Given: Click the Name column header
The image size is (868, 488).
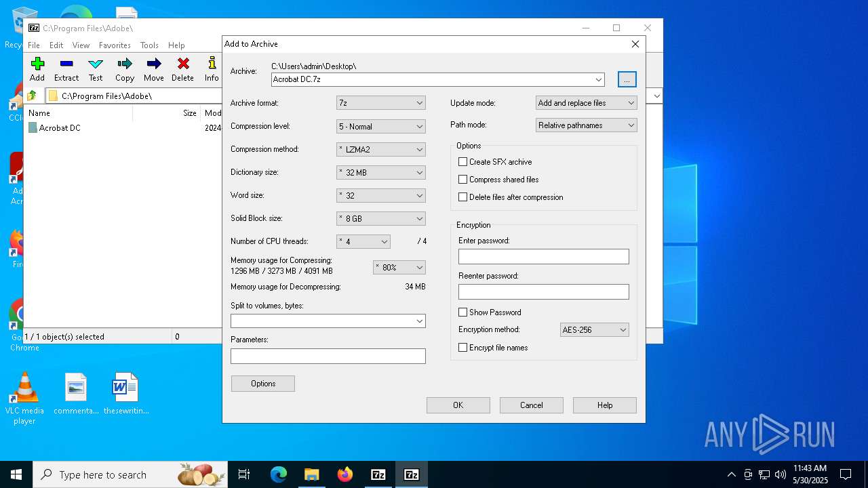Looking at the screenshot, I should (79, 113).
